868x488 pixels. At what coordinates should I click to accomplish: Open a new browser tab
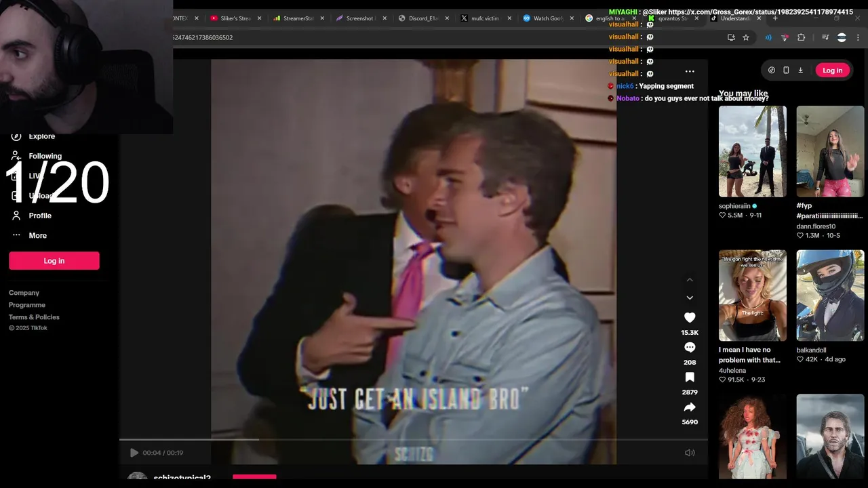coord(775,18)
